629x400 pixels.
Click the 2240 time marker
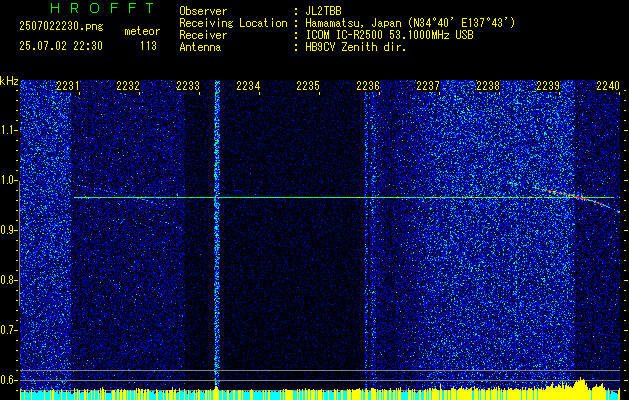click(x=608, y=85)
